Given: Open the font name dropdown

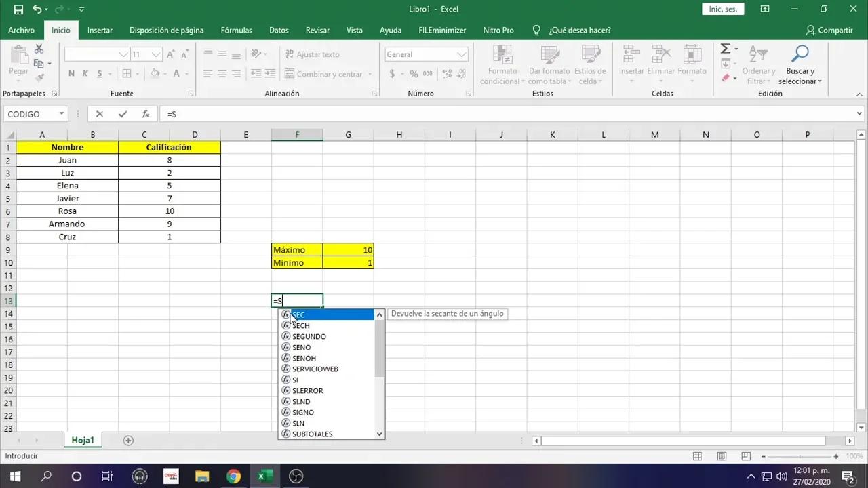Looking at the screenshot, I should [123, 54].
